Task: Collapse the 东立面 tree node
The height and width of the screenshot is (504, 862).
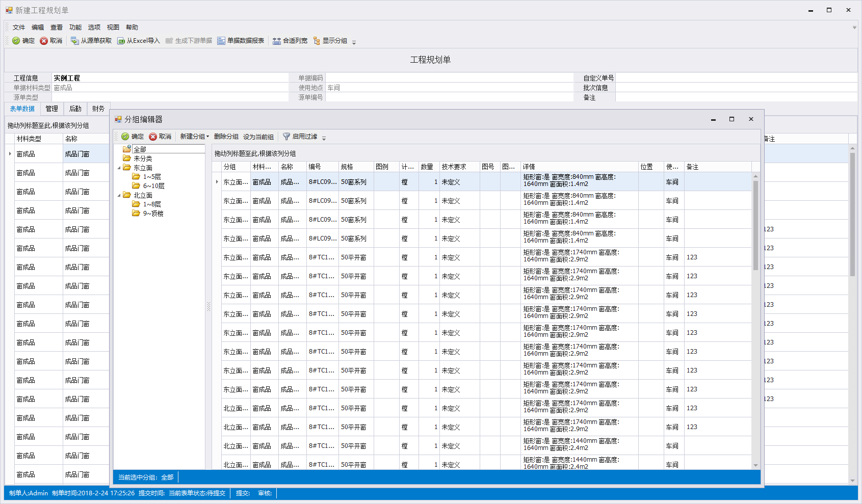Action: click(x=119, y=168)
